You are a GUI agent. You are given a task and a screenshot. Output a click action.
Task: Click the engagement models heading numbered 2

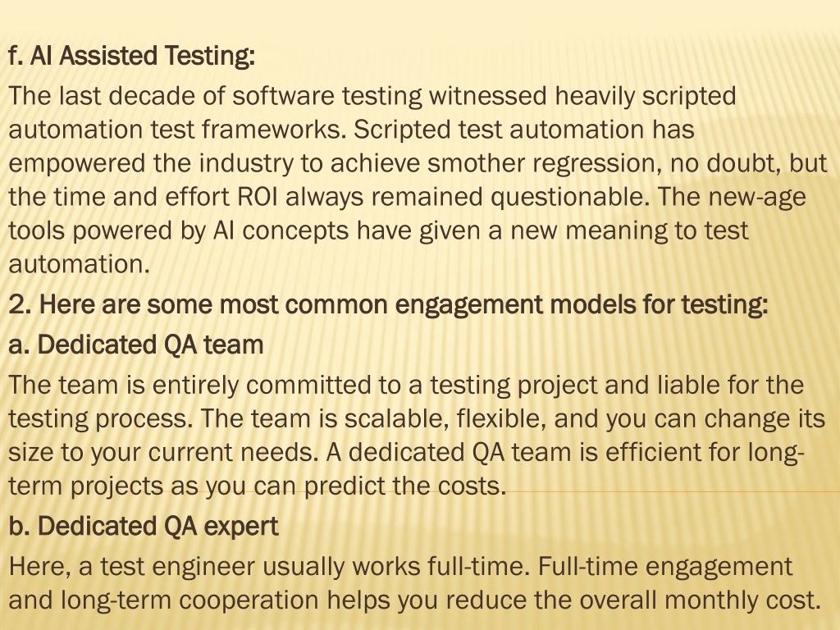(x=388, y=305)
